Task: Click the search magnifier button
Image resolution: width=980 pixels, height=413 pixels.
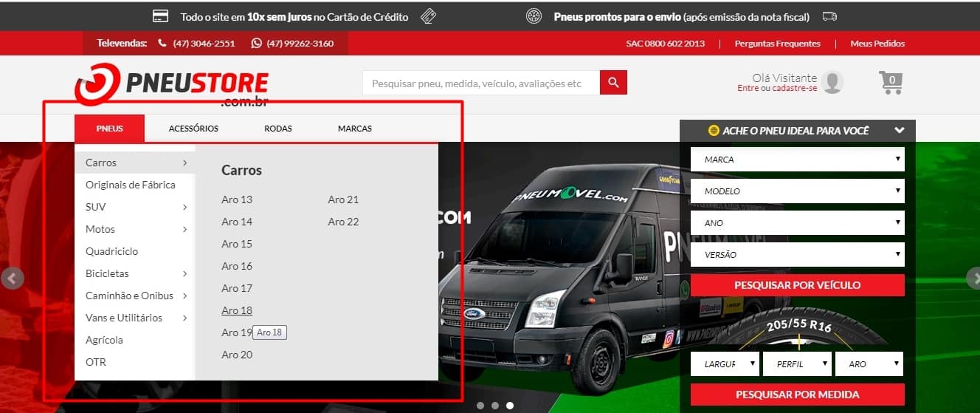Action: click(613, 83)
